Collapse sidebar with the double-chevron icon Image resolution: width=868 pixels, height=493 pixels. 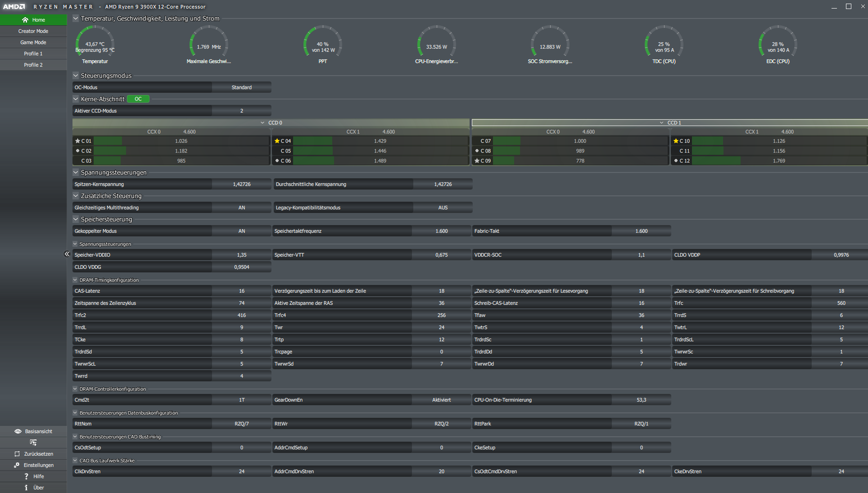point(67,254)
